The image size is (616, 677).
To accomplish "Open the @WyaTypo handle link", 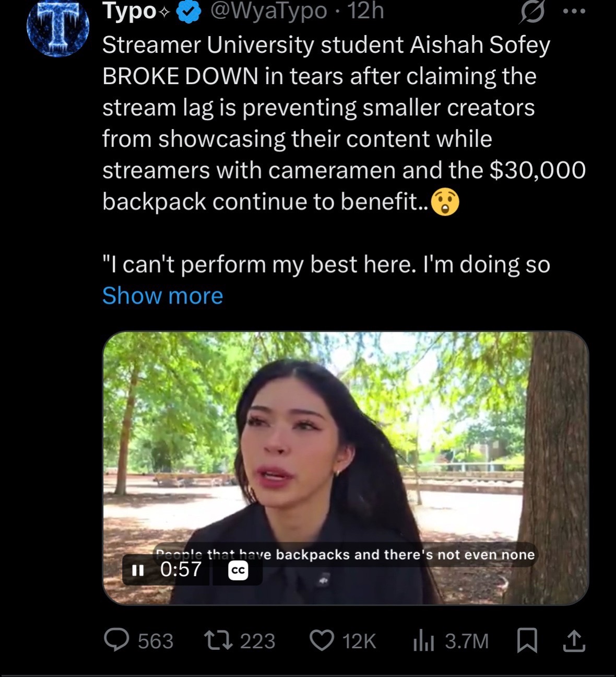I will point(268,11).
